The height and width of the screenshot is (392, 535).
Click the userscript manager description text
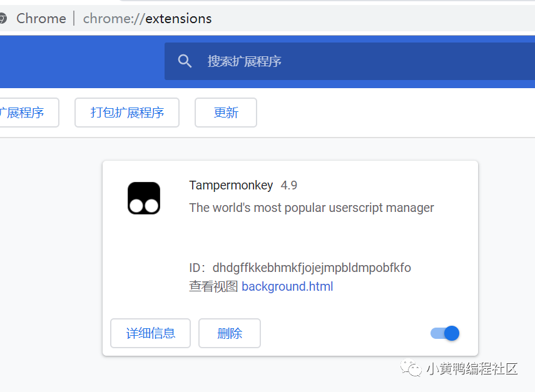312,208
